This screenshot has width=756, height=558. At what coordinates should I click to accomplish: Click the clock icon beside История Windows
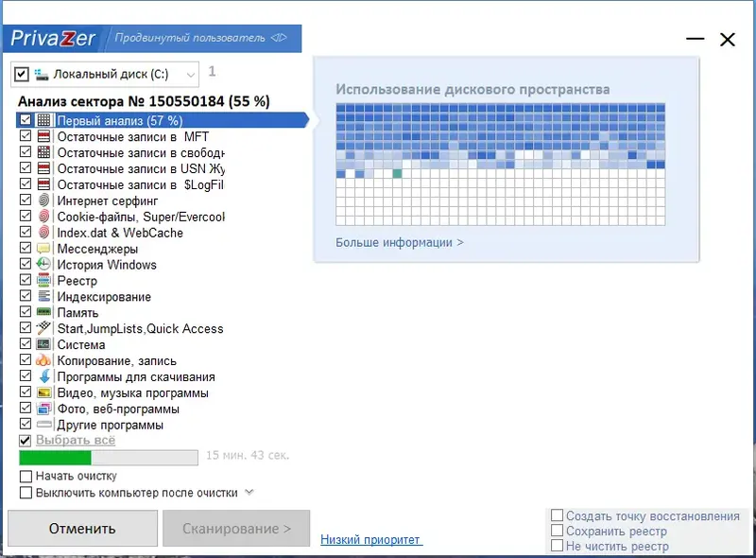coord(43,264)
